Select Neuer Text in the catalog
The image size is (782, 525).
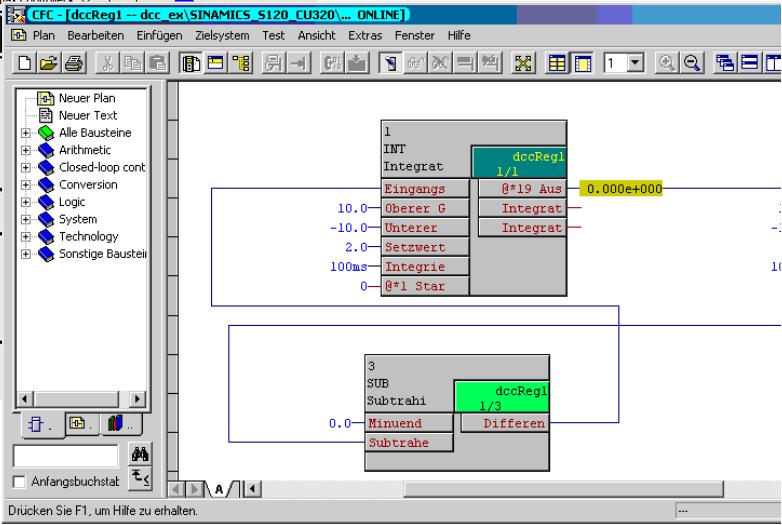point(88,116)
